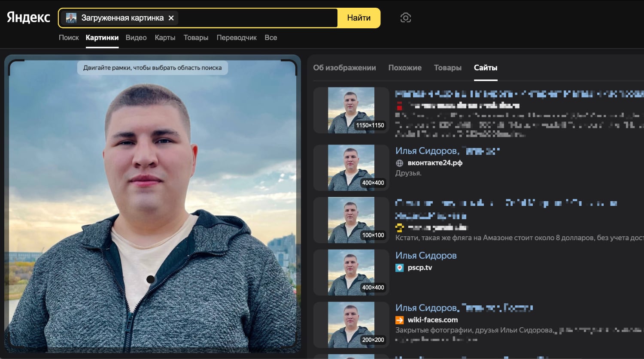This screenshot has height=359, width=644.
Task: Open the Видео section
Action: pyautogui.click(x=136, y=38)
